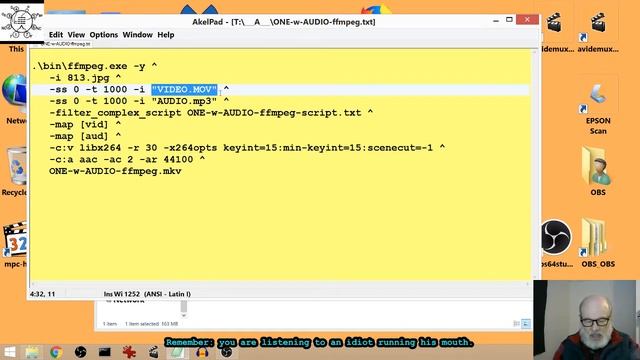The image size is (640, 360).
Task: Click the OBS taskbar icon after Audacity headphones
Action: click(x=227, y=352)
